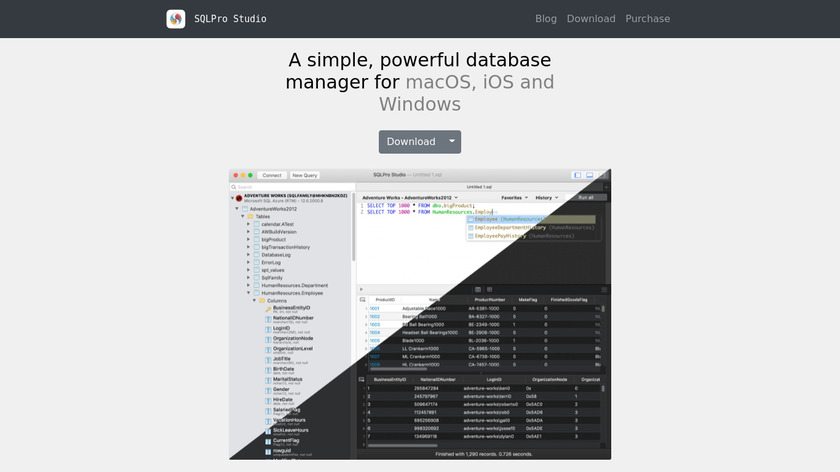Click the CurrentFlag column icon
Screen dimensions: 840x472
coord(268,441)
